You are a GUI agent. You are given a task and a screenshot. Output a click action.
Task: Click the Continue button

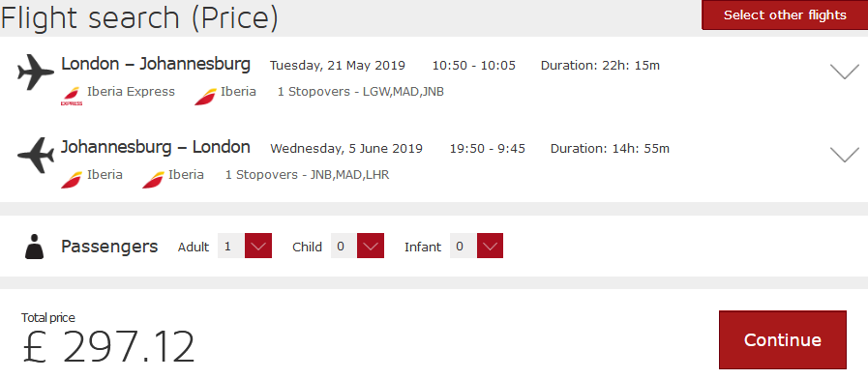[x=782, y=339]
